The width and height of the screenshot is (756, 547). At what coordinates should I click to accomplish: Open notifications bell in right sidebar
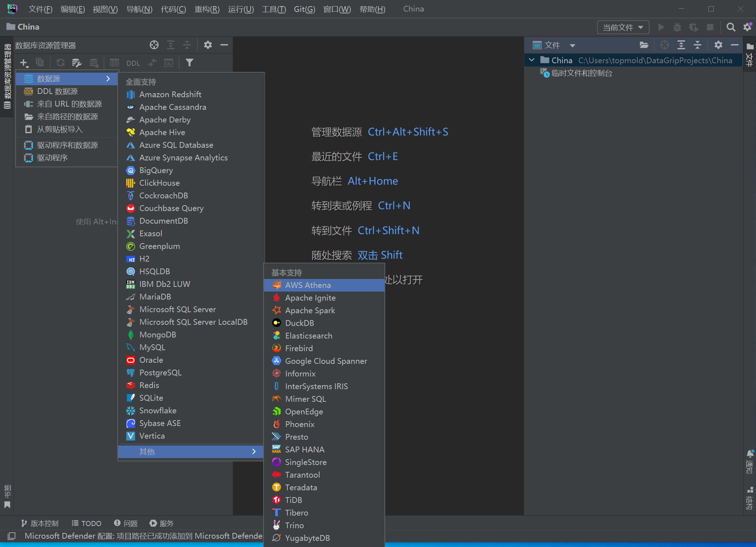[750, 453]
